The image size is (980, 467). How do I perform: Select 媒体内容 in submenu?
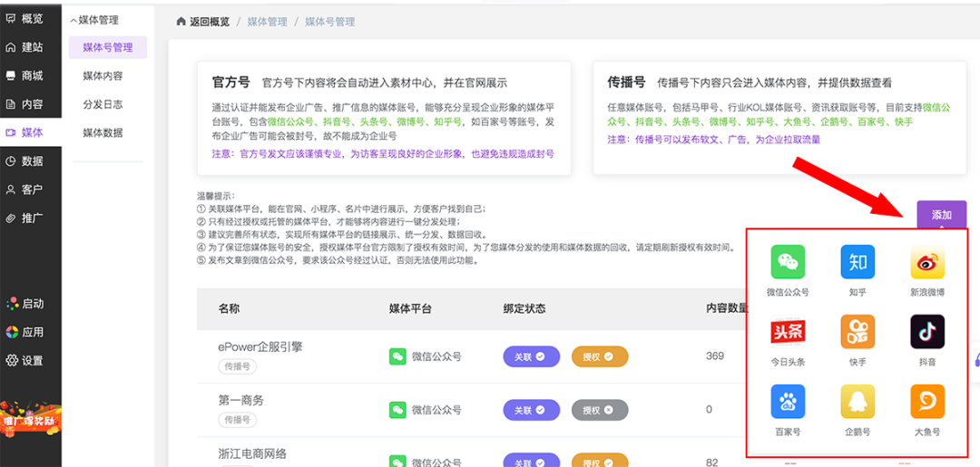pos(103,76)
